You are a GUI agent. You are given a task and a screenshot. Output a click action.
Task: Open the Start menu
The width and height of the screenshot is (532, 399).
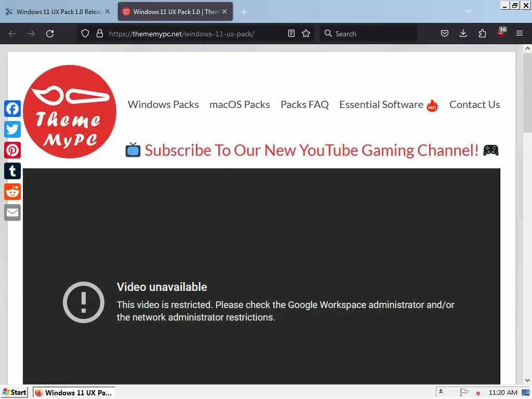click(14, 393)
